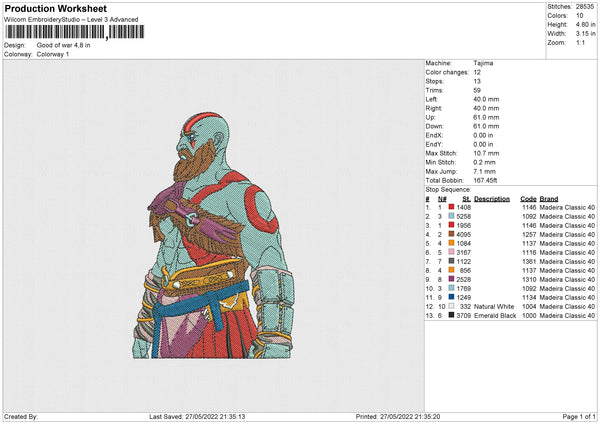The image size is (600, 424).
Task: Pick the dark blue swatch in row 1249
Action: point(452,297)
